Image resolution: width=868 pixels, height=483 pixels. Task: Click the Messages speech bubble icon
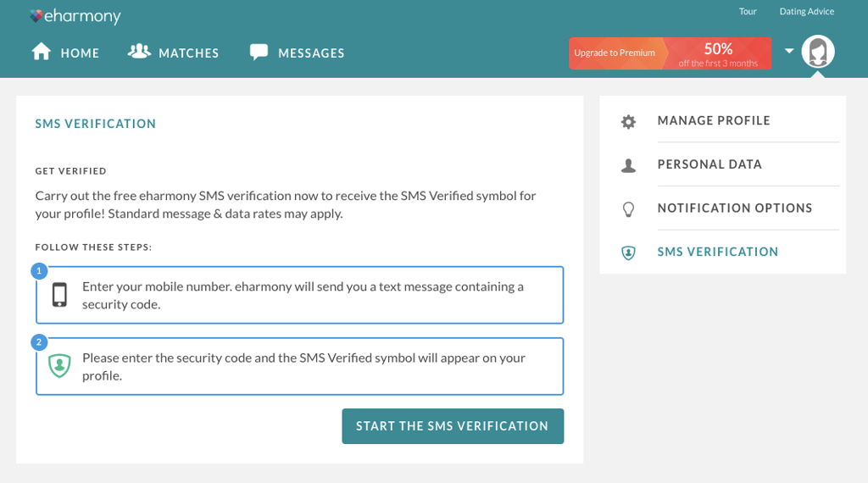(259, 53)
